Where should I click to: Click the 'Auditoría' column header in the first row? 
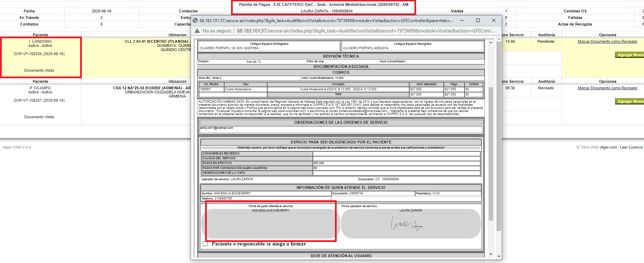pyautogui.click(x=546, y=35)
